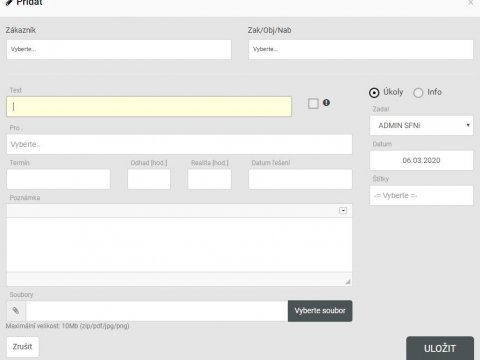Expand the Zadal ADMIN SFNi dropdown
Image resolution: width=480 pixels, height=360 pixels.
[x=421, y=125]
